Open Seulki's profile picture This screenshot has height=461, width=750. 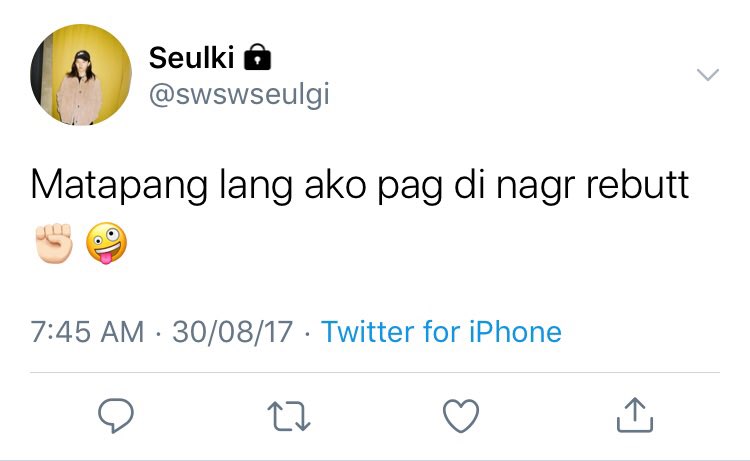click(81, 75)
